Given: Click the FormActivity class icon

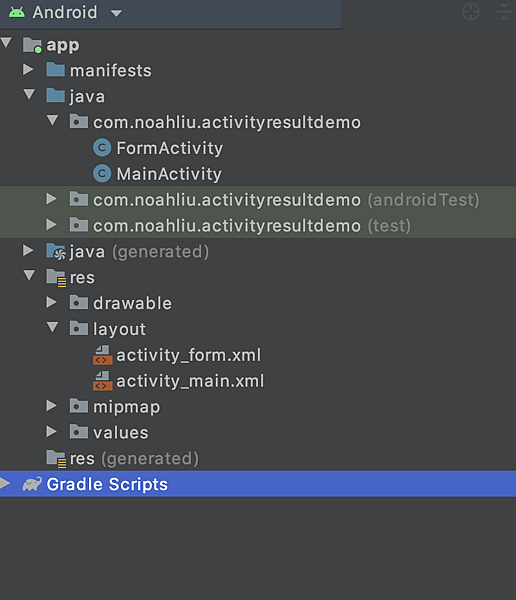Looking at the screenshot, I should [x=102, y=148].
